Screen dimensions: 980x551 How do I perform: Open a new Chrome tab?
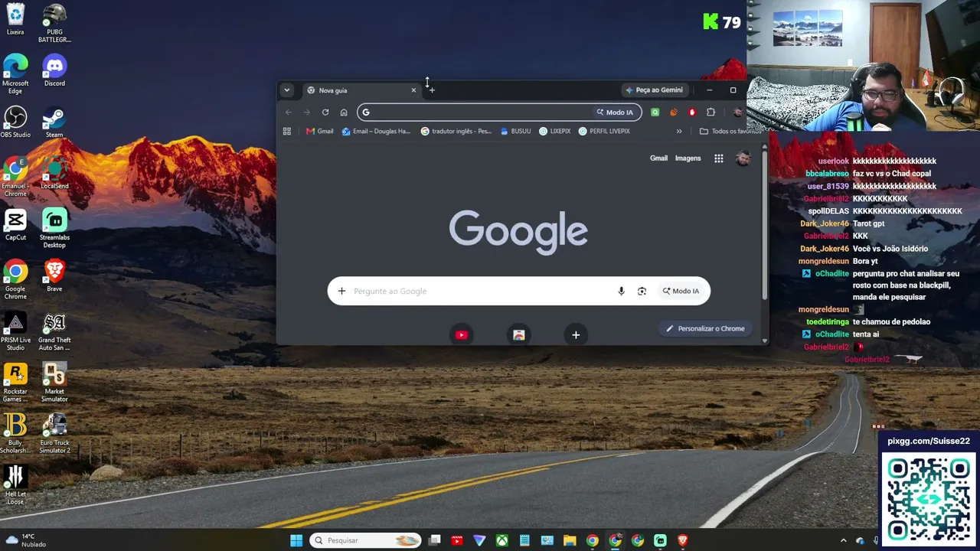(x=432, y=90)
